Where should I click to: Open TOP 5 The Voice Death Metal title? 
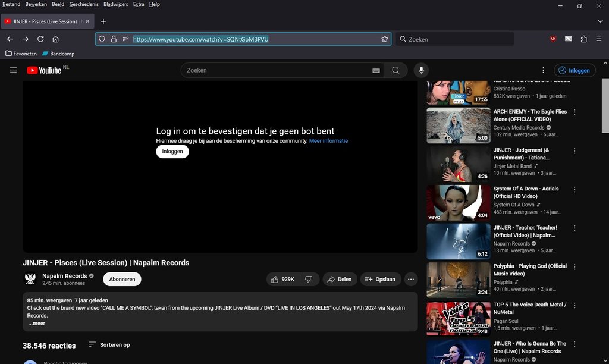[x=530, y=309]
